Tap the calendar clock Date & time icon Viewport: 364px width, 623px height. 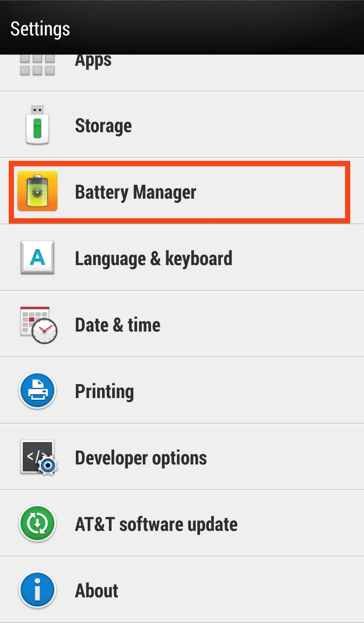pyautogui.click(x=38, y=325)
